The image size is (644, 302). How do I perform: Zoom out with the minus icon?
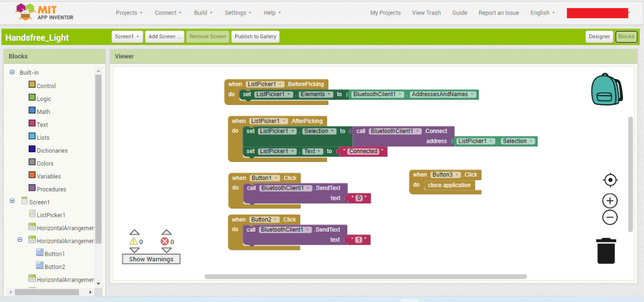pyautogui.click(x=610, y=218)
